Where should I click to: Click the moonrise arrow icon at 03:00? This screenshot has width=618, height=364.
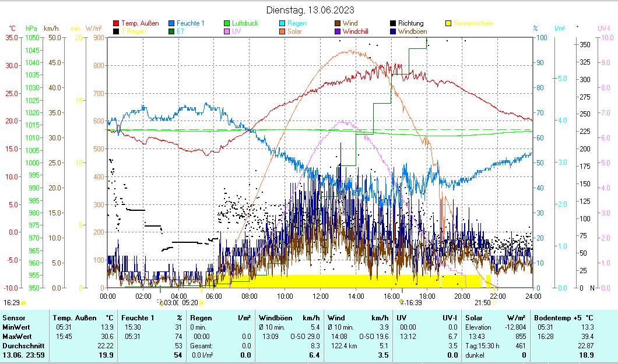coord(160,302)
